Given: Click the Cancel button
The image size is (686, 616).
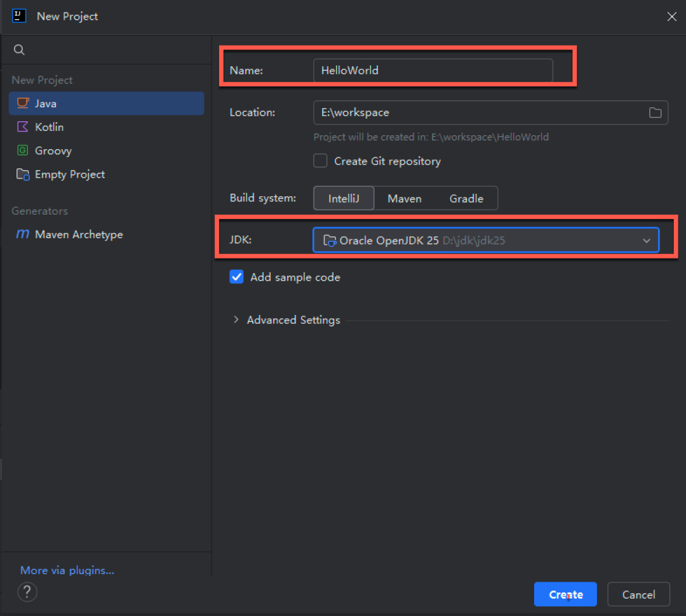Looking at the screenshot, I should tap(638, 594).
